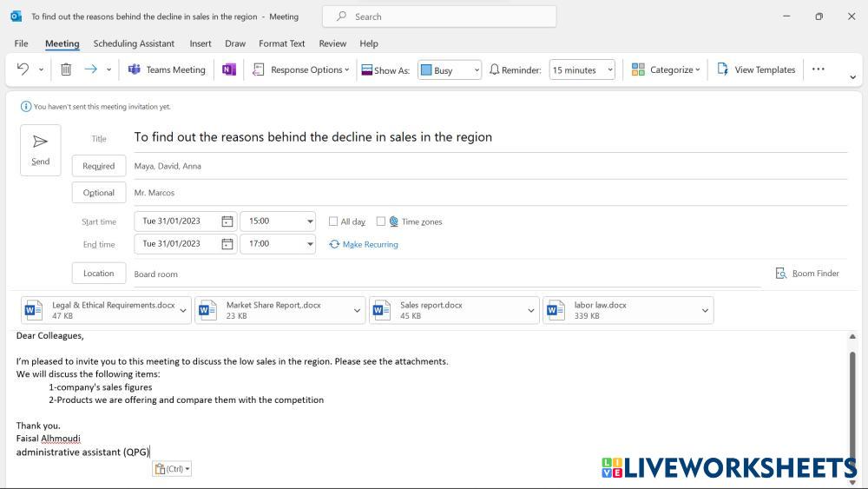Click the Delete trash can icon
Image resolution: width=868 pixels, height=489 pixels.
click(x=66, y=69)
